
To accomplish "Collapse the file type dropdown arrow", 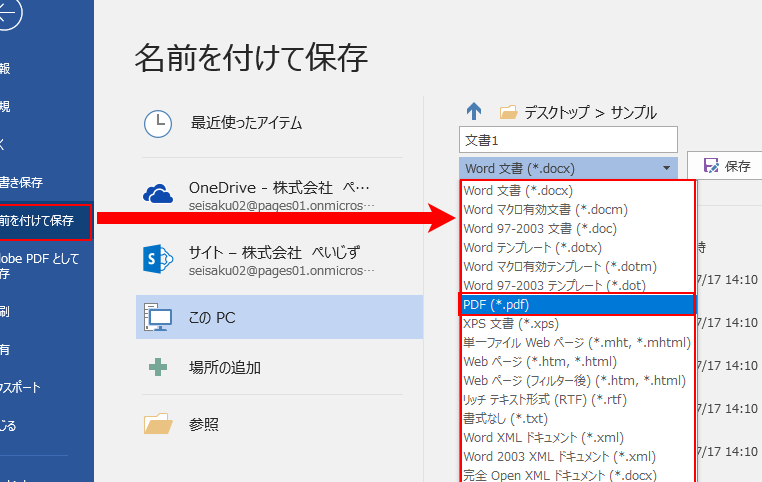I will coord(666,168).
